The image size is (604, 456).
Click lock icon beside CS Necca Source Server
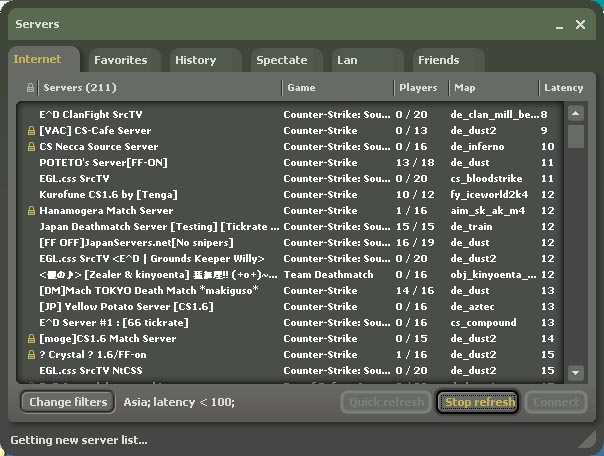(x=31, y=147)
